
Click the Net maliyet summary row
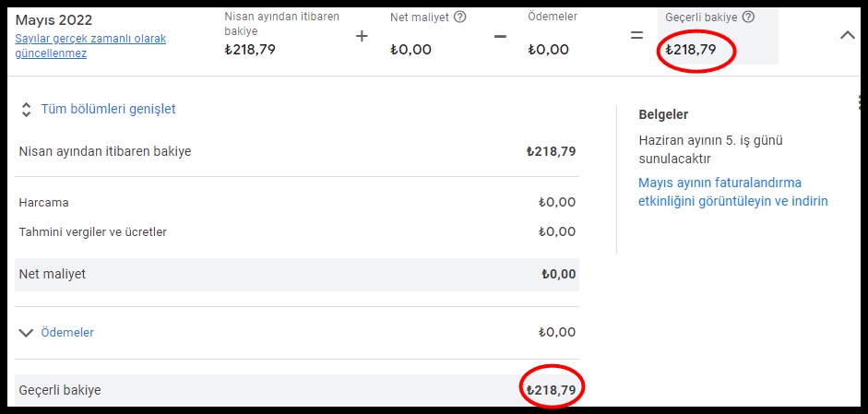[297, 275]
